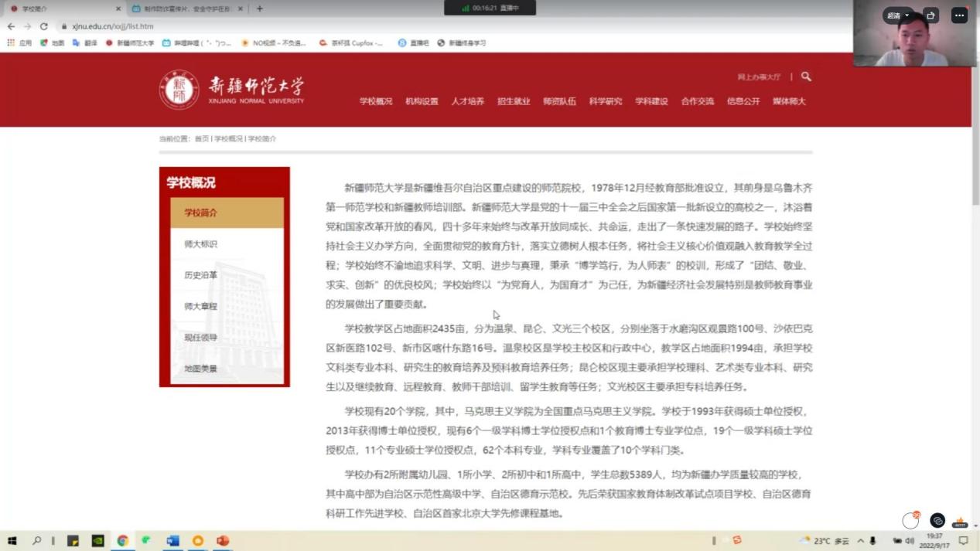Open the three-dots menu on video overlay
This screenshot has height=551, width=980.
pos(959,15)
